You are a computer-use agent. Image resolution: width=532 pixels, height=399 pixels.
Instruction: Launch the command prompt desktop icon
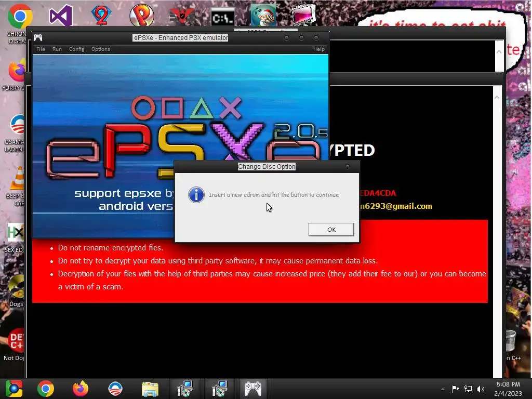pos(222,17)
